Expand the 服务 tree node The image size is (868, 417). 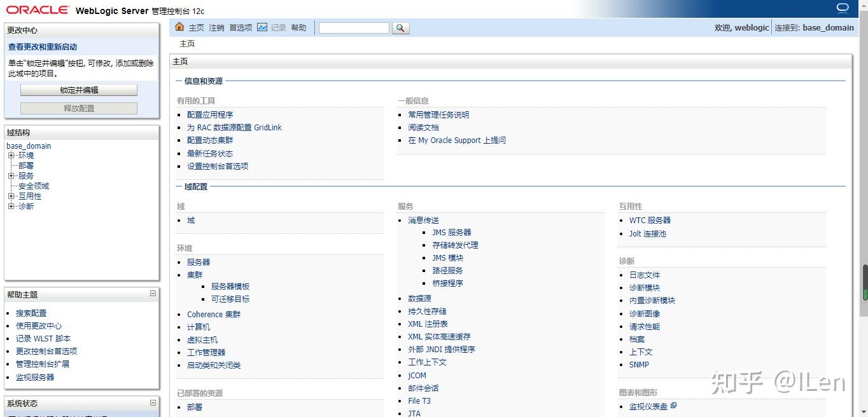pyautogui.click(x=11, y=175)
